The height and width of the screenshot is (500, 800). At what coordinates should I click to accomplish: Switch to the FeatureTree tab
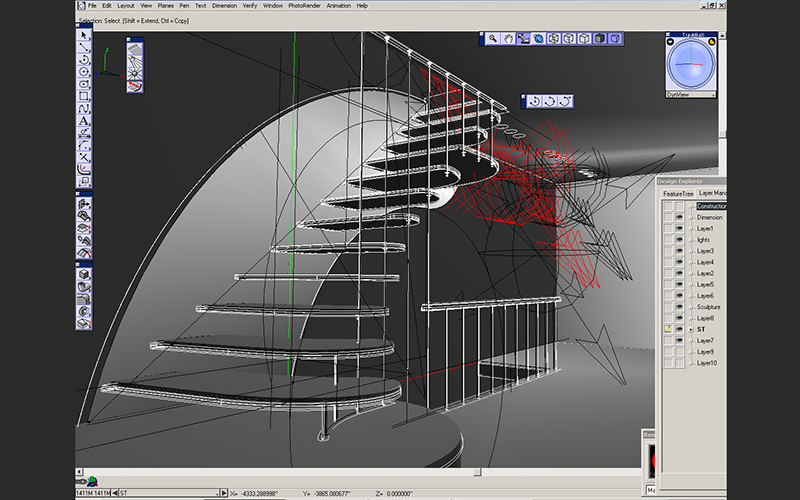coord(679,193)
